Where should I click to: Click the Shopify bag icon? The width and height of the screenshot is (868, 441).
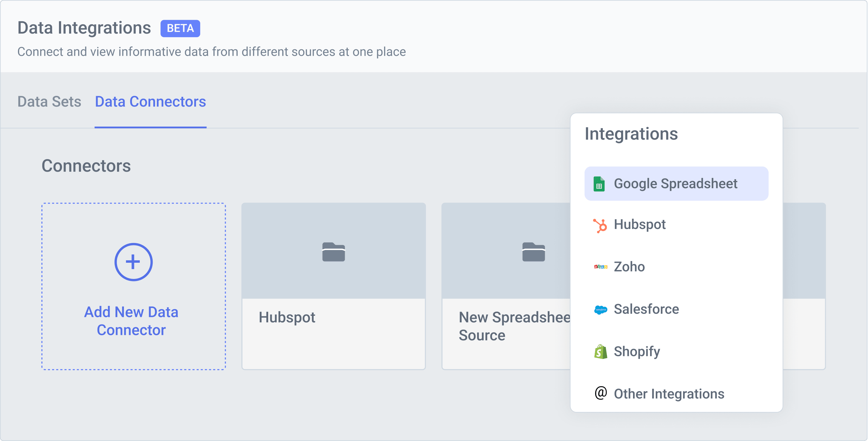[600, 352]
